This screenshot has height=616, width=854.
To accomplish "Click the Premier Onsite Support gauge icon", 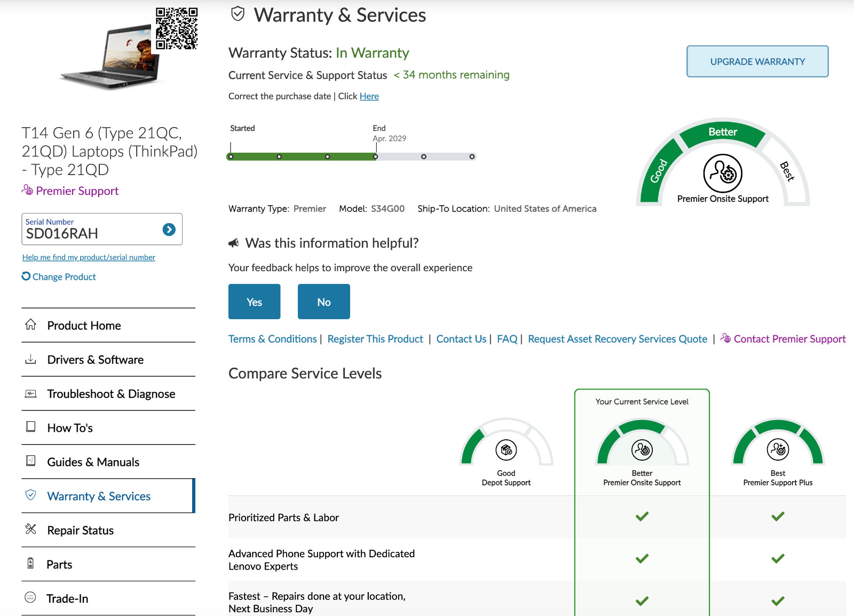I will 723,173.
